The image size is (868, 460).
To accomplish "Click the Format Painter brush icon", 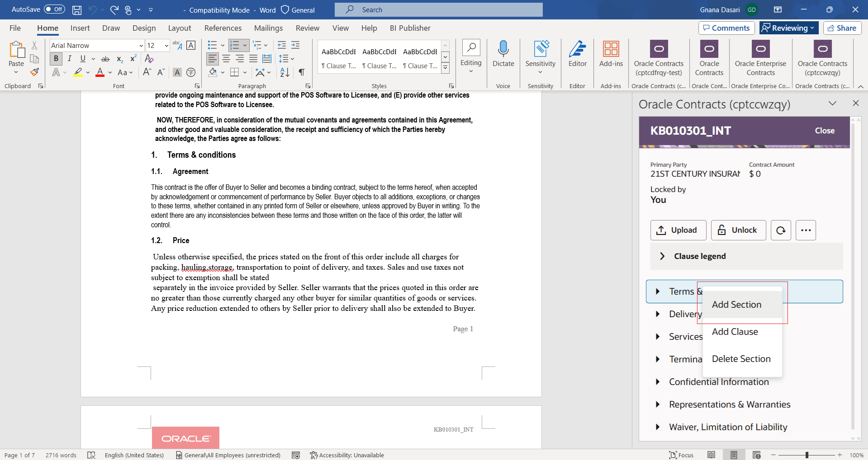I will (x=34, y=72).
